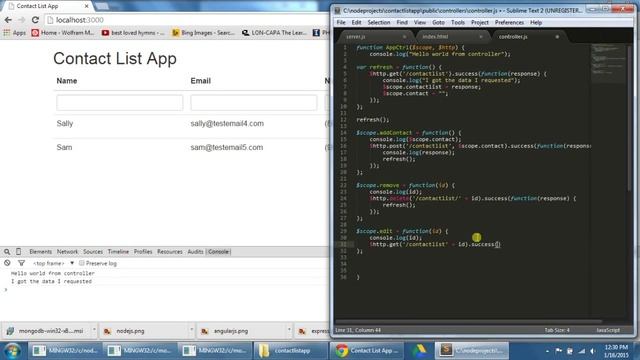Expand mongodb download options arrow

click(94, 329)
